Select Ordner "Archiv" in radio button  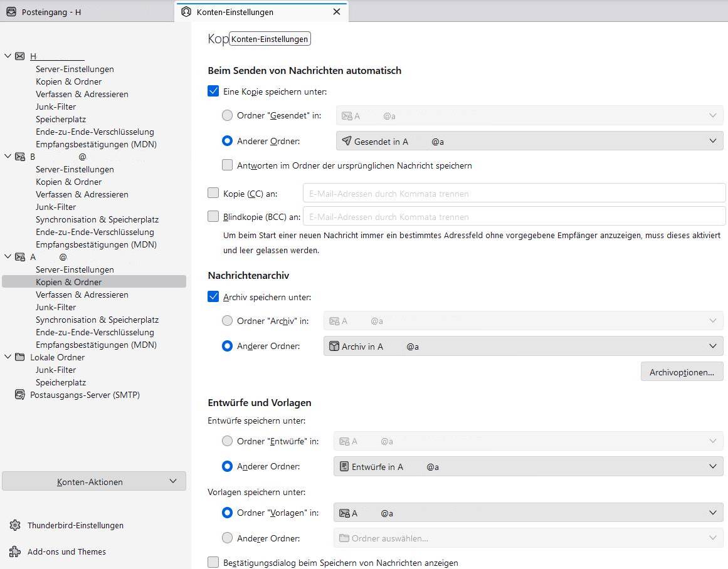[227, 320]
